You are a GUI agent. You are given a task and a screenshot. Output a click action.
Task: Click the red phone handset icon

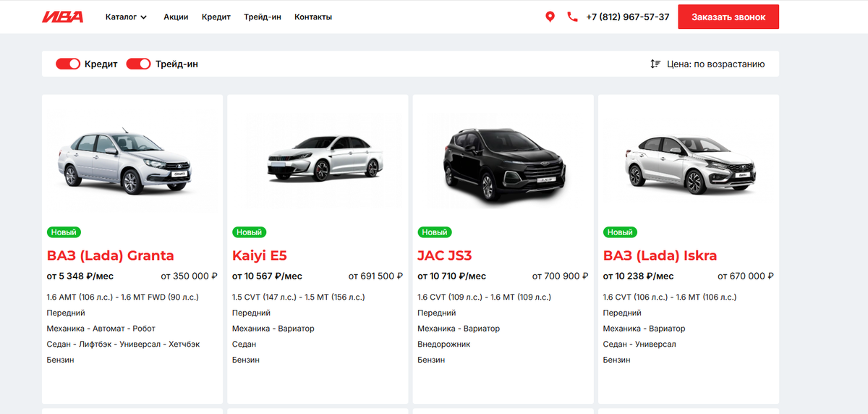click(572, 17)
